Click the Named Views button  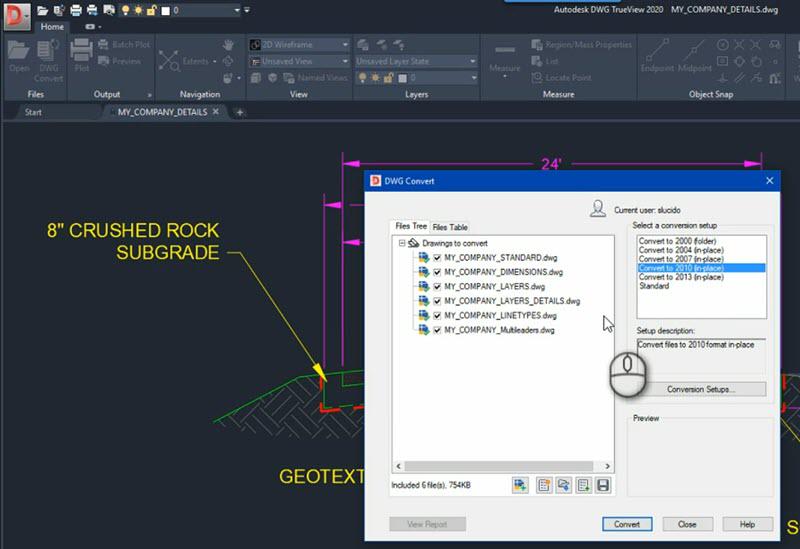point(316,78)
